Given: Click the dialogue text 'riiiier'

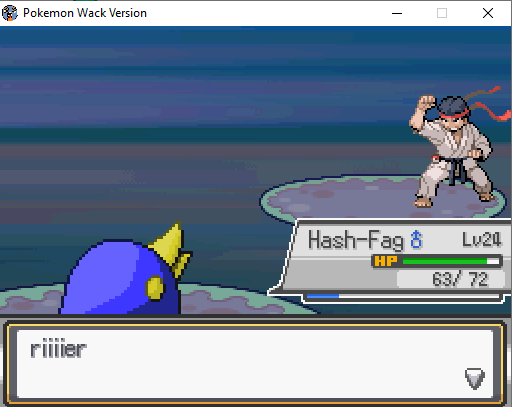Looking at the screenshot, I should coord(59,349).
